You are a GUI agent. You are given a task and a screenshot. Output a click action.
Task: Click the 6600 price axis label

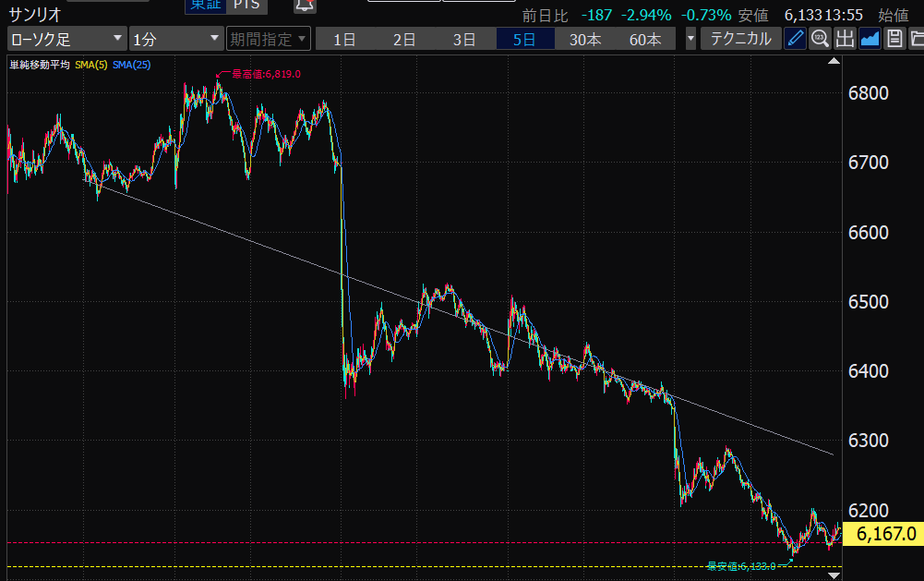point(868,233)
